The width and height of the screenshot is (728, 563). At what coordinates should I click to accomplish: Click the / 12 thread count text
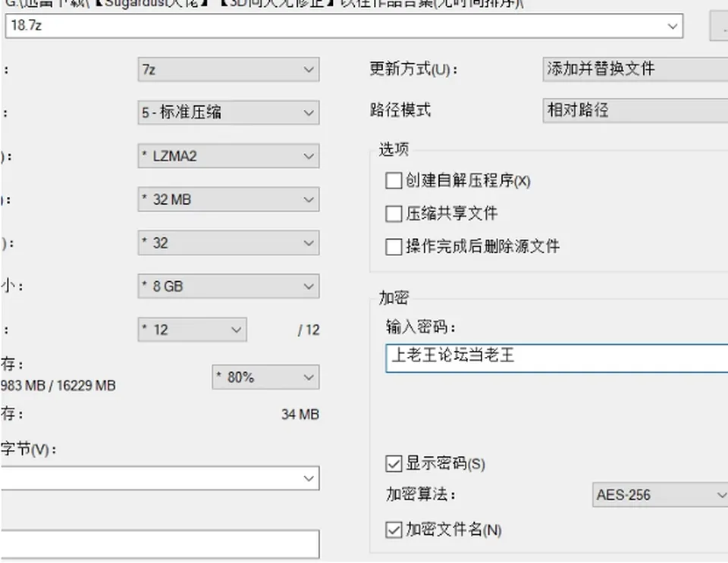309,330
